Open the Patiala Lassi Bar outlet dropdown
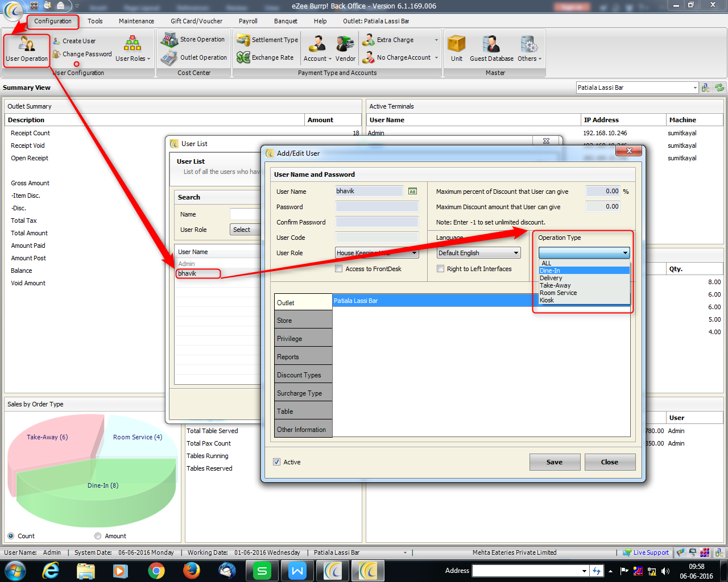The width and height of the screenshot is (728, 582). click(637, 88)
